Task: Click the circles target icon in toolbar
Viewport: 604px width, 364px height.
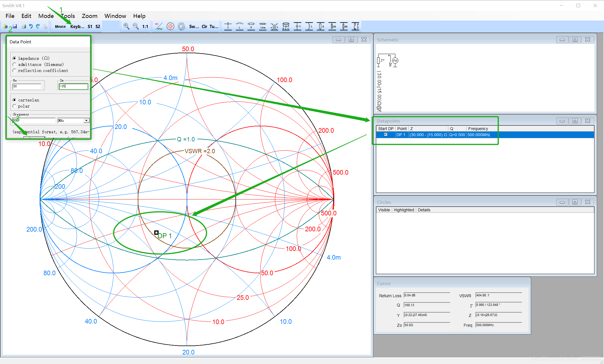Action: (x=170, y=26)
